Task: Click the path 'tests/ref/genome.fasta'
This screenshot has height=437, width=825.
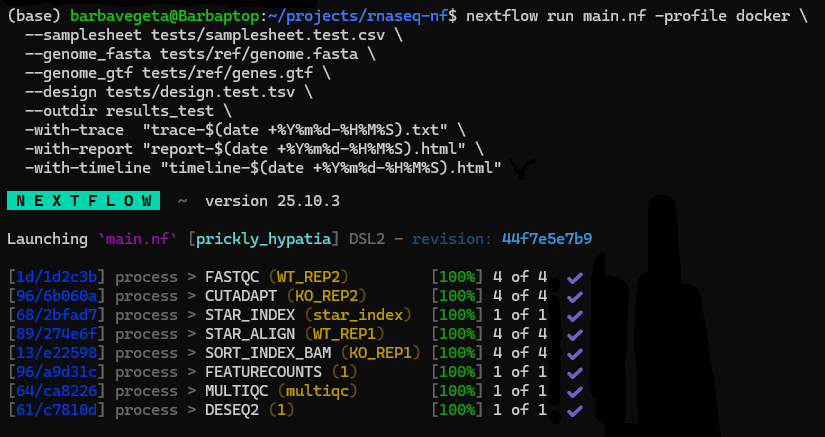Action: click(x=259, y=54)
